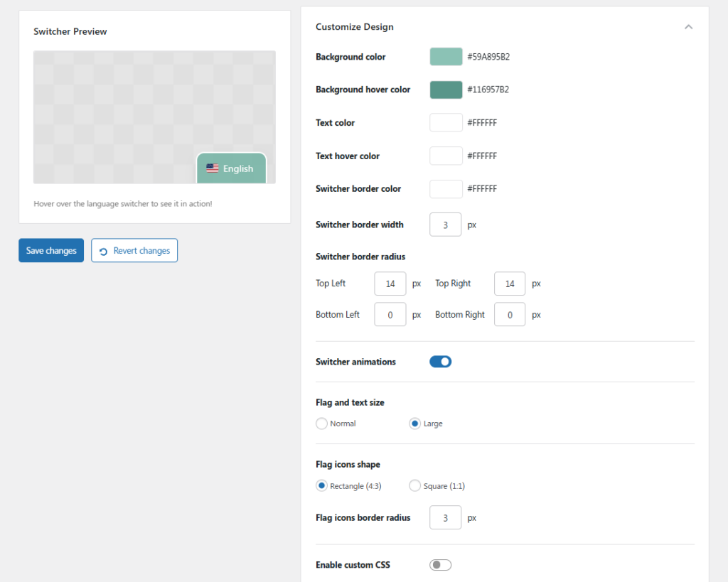This screenshot has width=728, height=582.
Task: Click Save changes button
Action: [51, 251]
